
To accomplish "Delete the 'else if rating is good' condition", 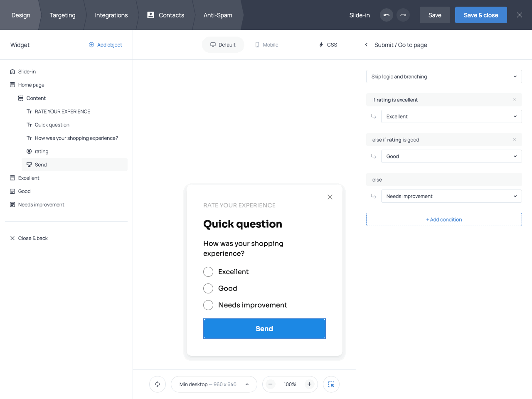I will click(x=515, y=140).
